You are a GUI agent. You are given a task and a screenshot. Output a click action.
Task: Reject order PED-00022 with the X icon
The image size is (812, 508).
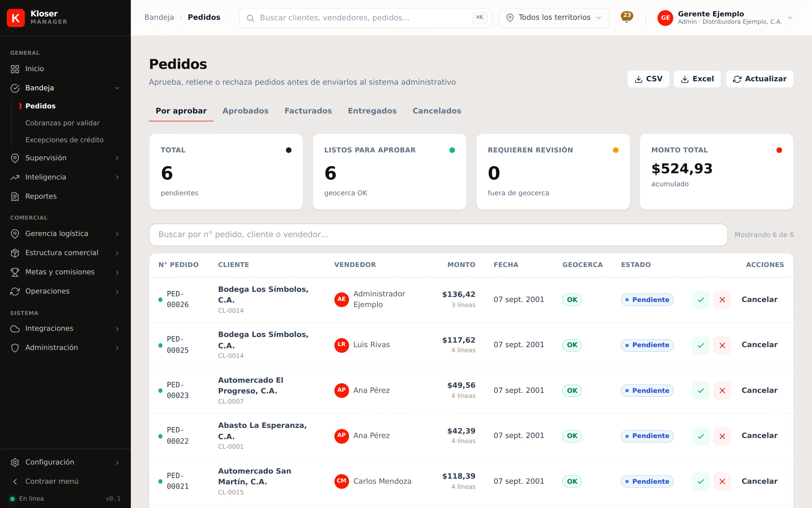click(x=722, y=436)
